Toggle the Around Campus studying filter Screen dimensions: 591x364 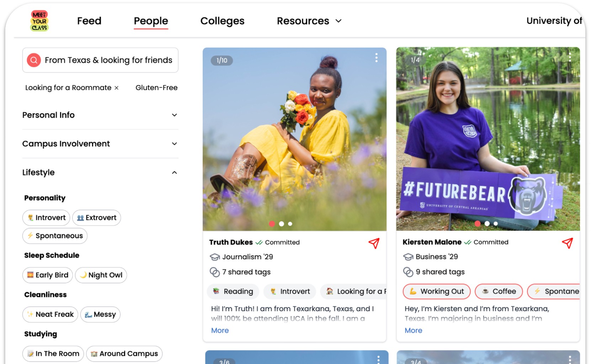[124, 354]
